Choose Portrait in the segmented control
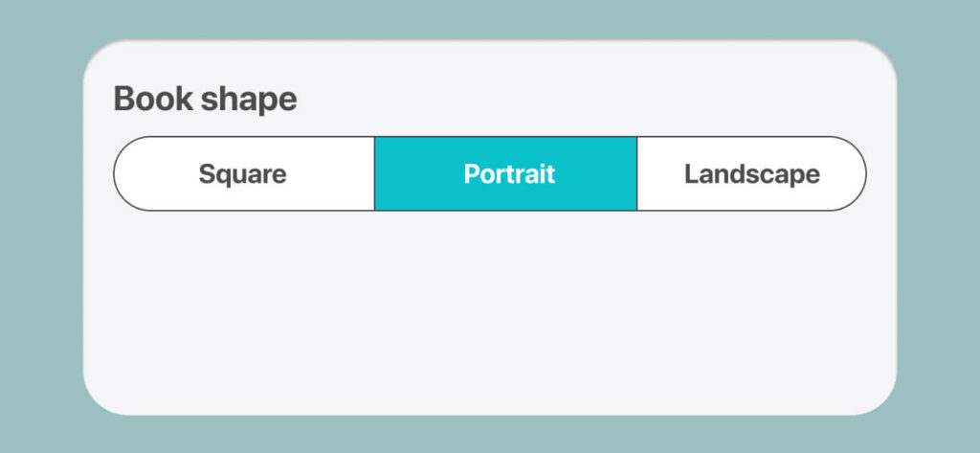The width and height of the screenshot is (980, 453). 505,174
